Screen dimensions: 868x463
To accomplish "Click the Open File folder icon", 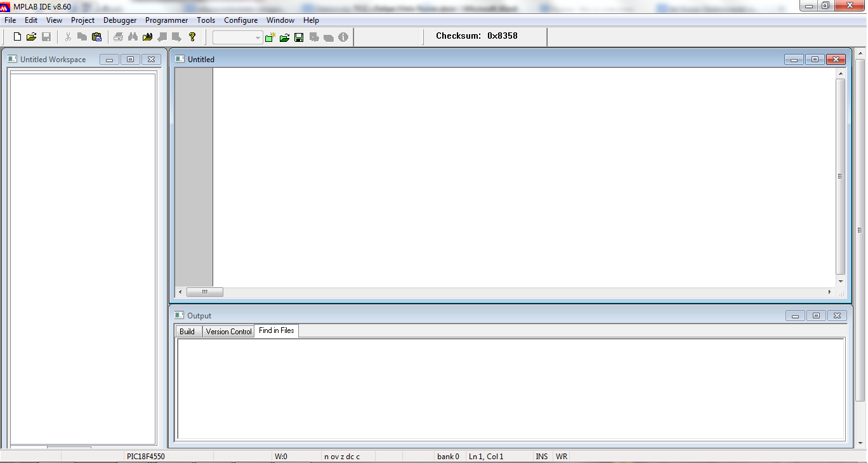I will click(31, 37).
